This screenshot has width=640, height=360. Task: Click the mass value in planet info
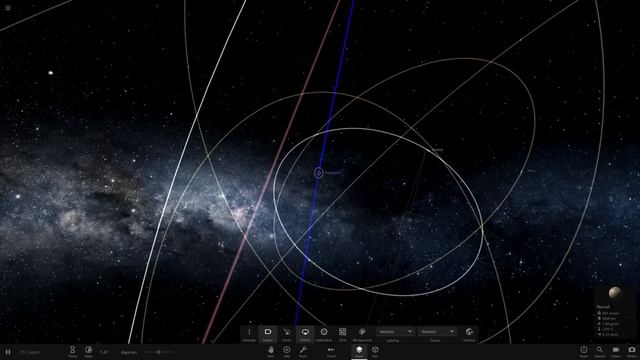(x=611, y=313)
